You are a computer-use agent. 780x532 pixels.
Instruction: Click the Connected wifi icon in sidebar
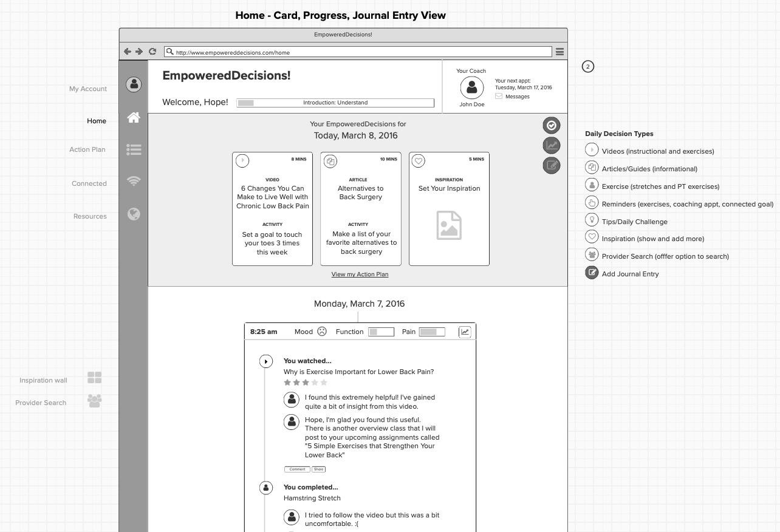coord(134,181)
